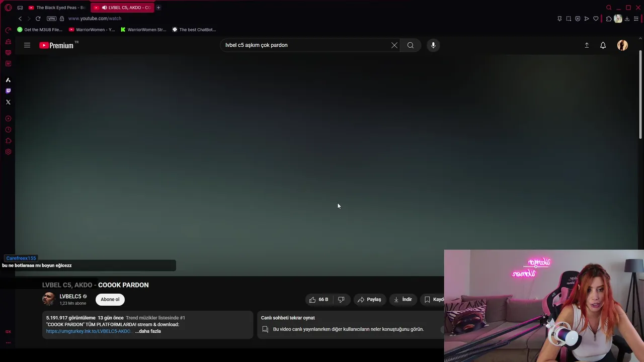Image resolution: width=644 pixels, height=362 pixels.
Task: Add page to bookmarks heart icon
Action: pos(596,19)
